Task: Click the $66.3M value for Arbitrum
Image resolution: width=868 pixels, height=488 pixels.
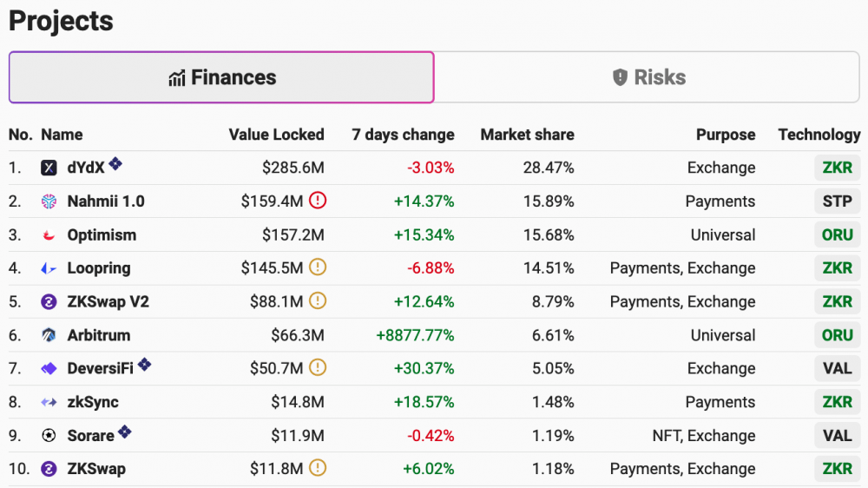Action: tap(297, 335)
